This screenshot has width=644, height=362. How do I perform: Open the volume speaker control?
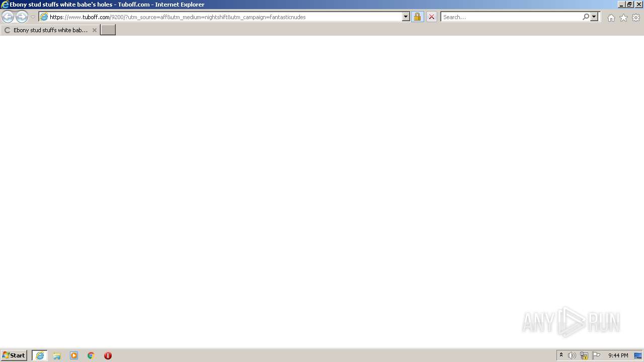pos(572,355)
